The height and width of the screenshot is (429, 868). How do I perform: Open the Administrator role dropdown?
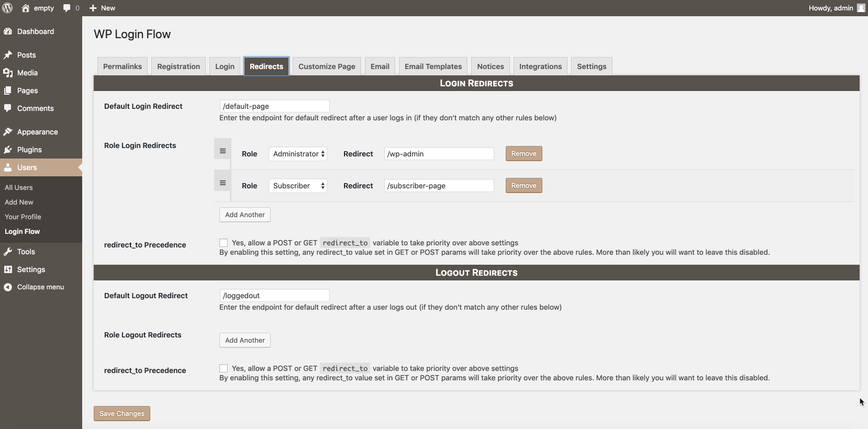pos(298,154)
